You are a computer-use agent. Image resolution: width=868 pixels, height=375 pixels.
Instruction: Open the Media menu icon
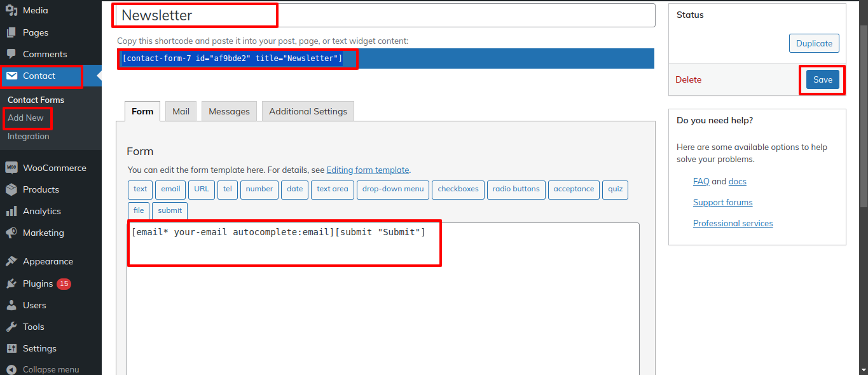tap(11, 10)
